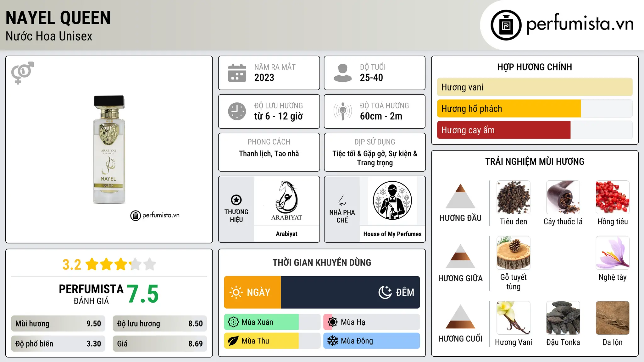Click the Hương vani accord bar

(535, 87)
